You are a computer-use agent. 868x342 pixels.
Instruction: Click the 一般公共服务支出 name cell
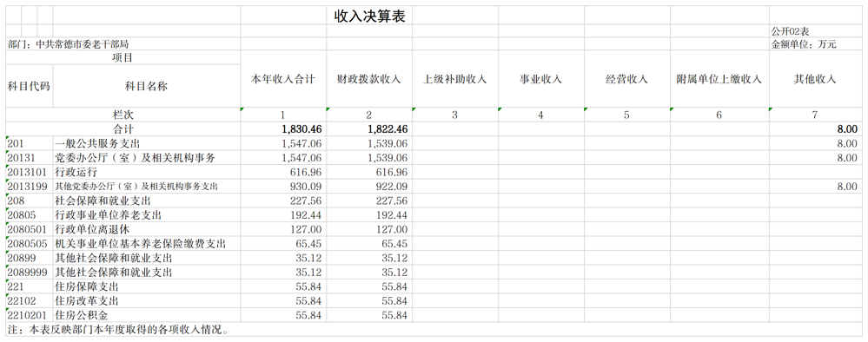pyautogui.click(x=147, y=144)
